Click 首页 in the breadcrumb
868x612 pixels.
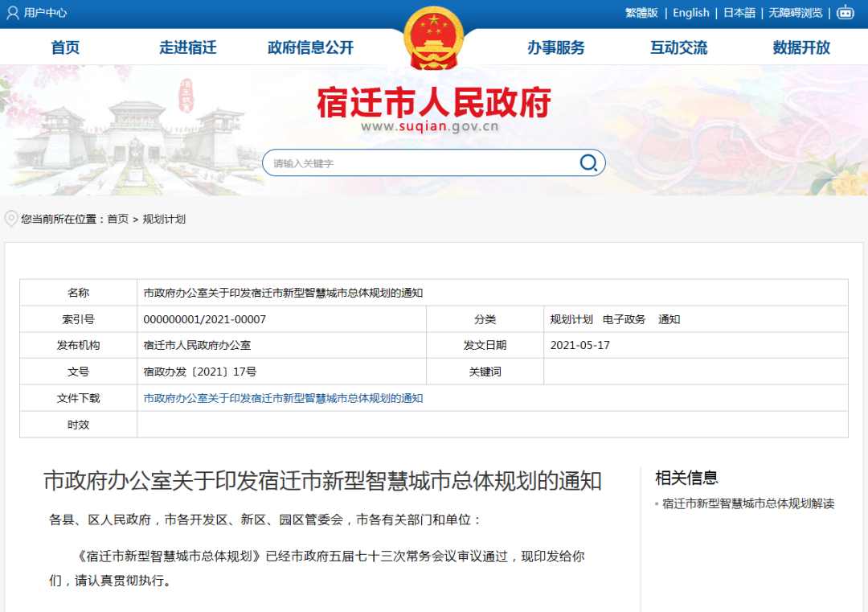[x=118, y=220]
